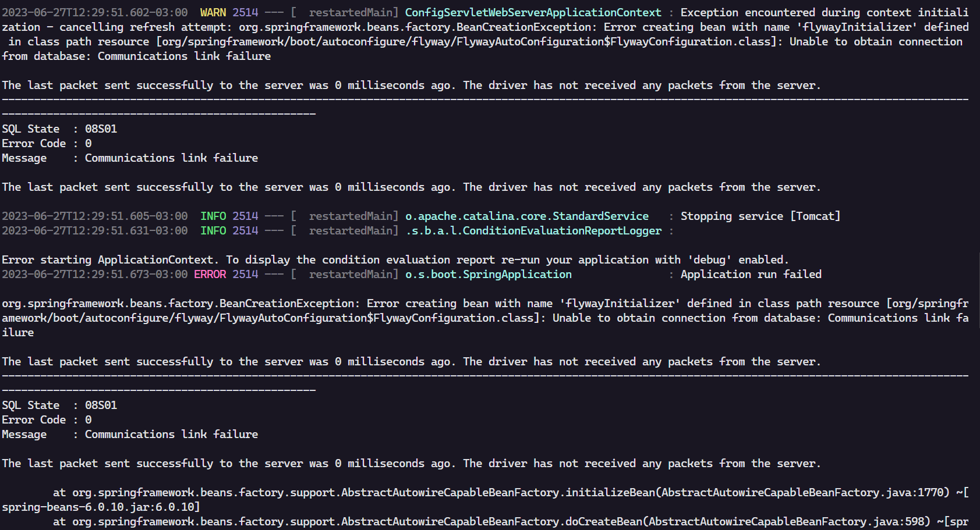
Task: Click timestamp 2023-06-27T12:29:51.673-03:00
Action: point(95,274)
